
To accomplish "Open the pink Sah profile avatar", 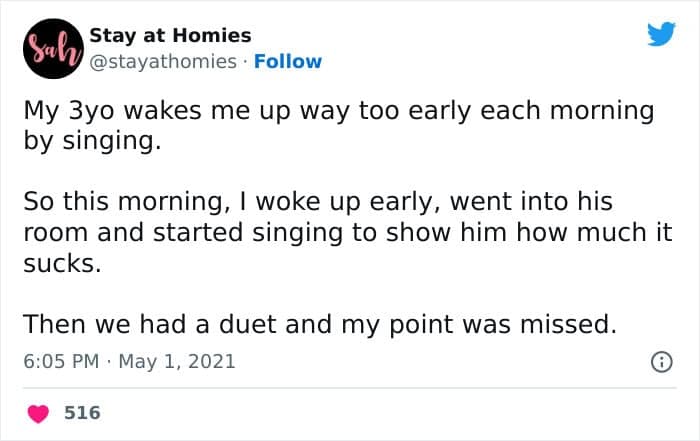I will [51, 49].
